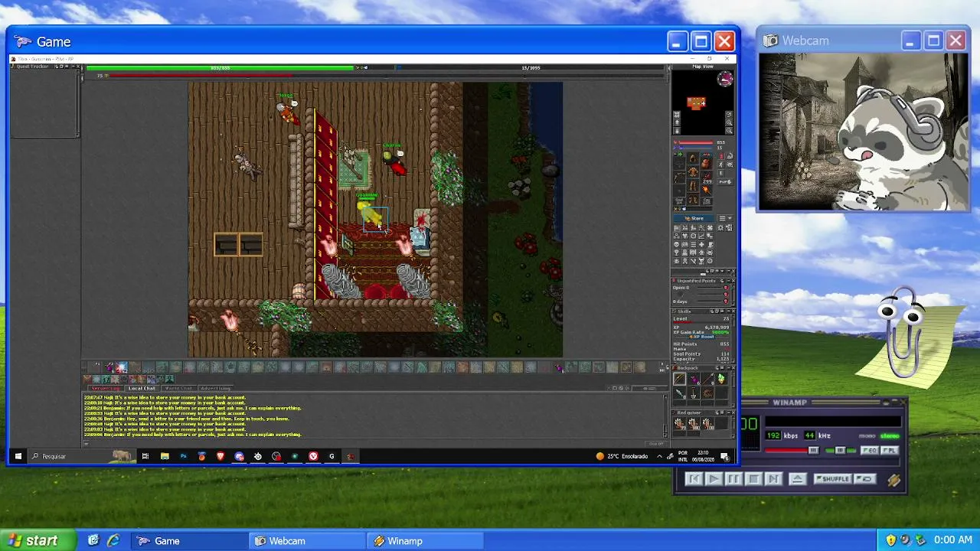
Task: Open the notifications icon on the inner taskbar
Action: pos(724,456)
